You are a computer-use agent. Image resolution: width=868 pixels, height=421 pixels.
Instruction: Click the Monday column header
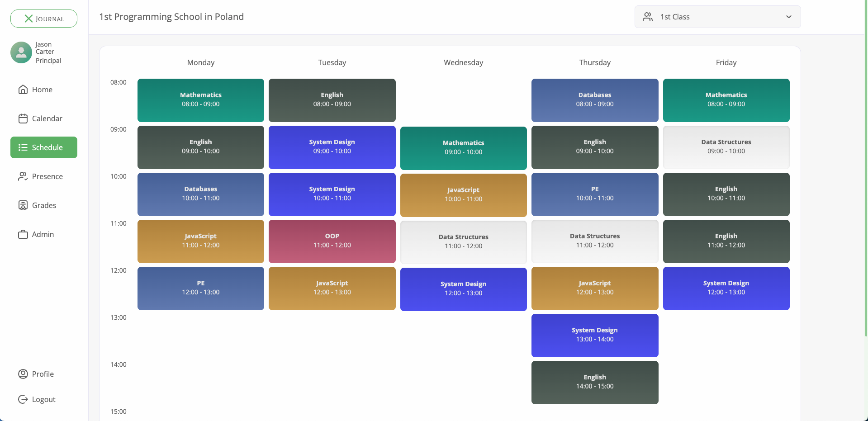(201, 62)
